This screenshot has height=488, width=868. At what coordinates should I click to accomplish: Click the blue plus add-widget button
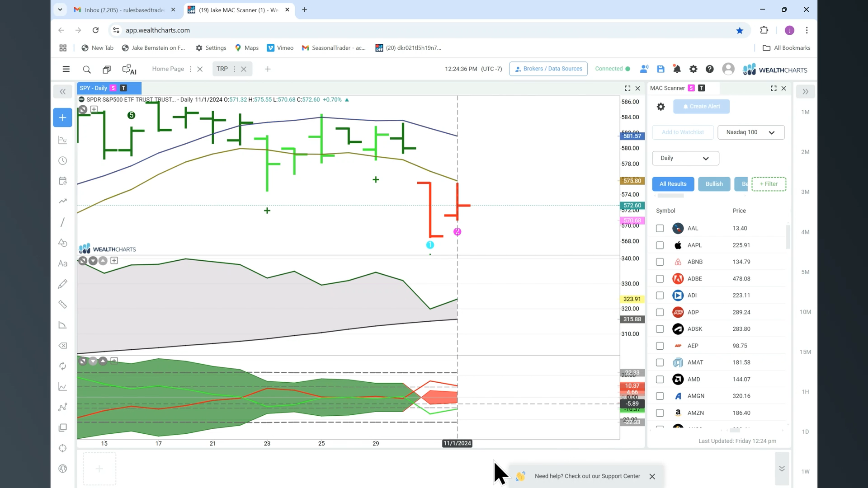(63, 117)
